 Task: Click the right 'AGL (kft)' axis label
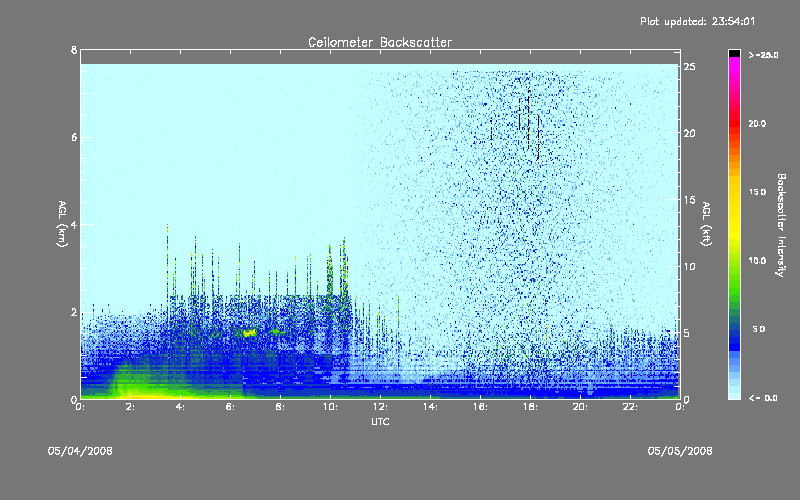pos(706,224)
